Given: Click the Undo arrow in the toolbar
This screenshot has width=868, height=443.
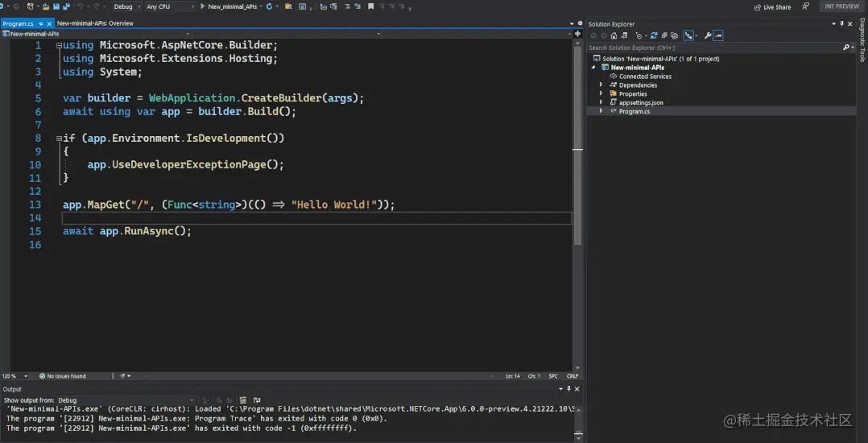Looking at the screenshot, I should pyautogui.click(x=80, y=6).
